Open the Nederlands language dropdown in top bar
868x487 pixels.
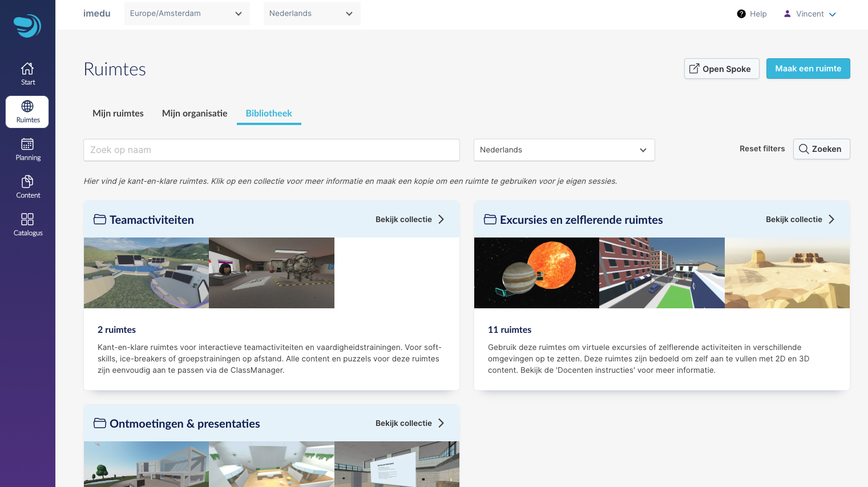312,14
